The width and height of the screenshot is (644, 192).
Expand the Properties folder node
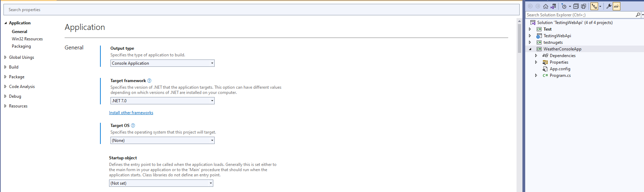(536, 62)
